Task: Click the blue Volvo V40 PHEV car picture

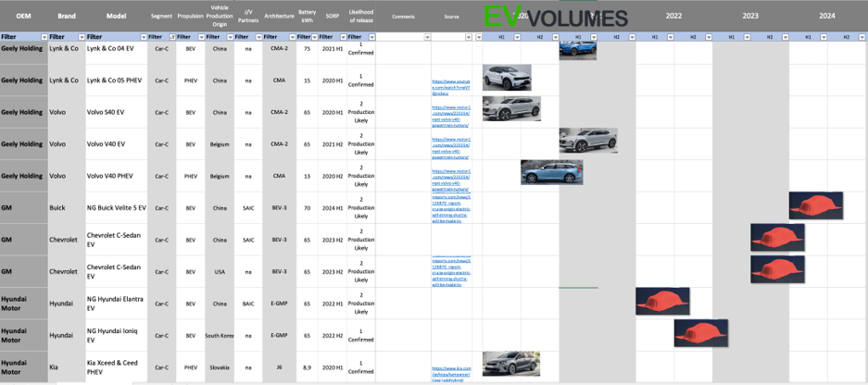Action: point(551,173)
